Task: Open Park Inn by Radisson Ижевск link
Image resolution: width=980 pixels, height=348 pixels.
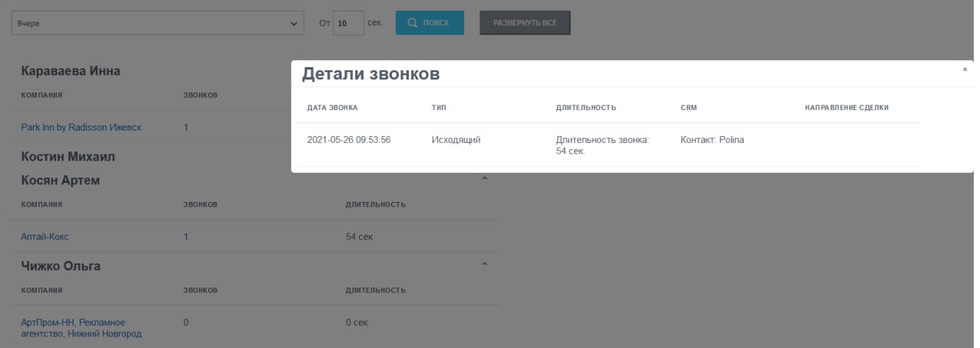Action: coord(81,128)
